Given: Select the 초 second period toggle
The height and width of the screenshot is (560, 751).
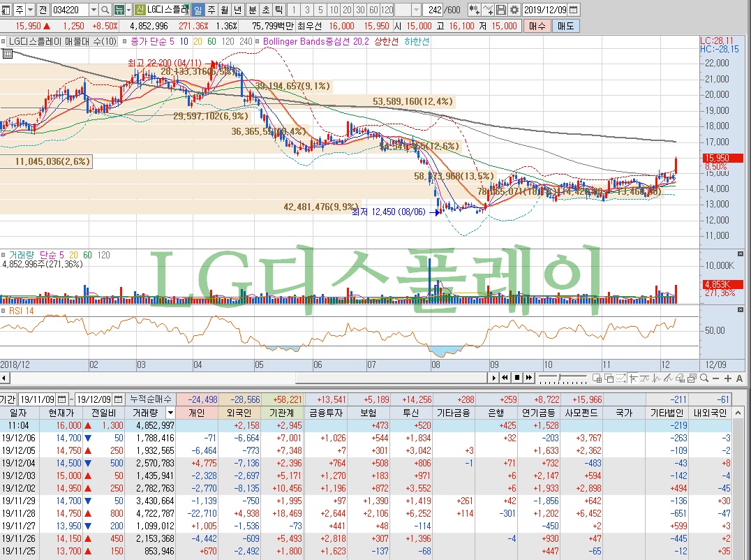Looking at the screenshot, I should (x=266, y=10).
